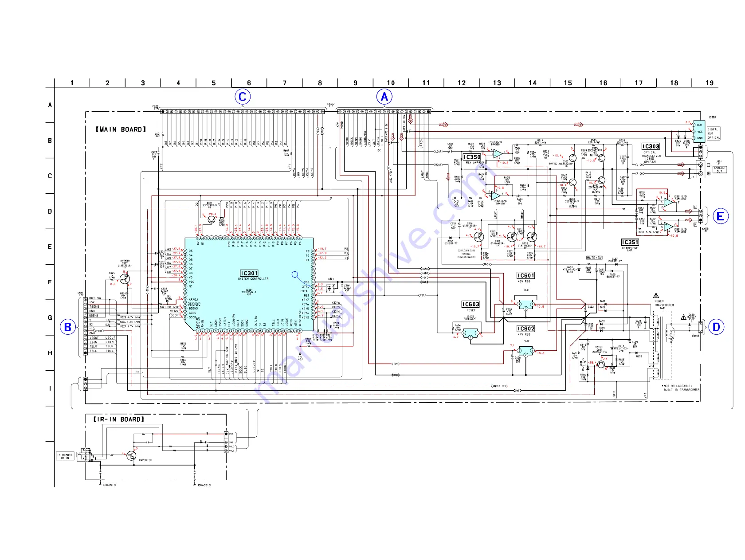Click the IC350 label
745x560 pixels.
pos(472,157)
